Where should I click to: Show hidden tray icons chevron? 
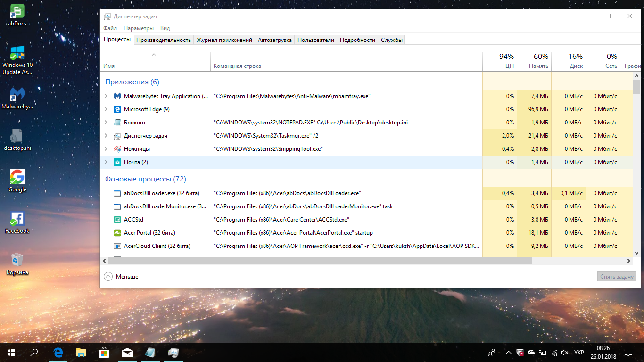[508, 353]
